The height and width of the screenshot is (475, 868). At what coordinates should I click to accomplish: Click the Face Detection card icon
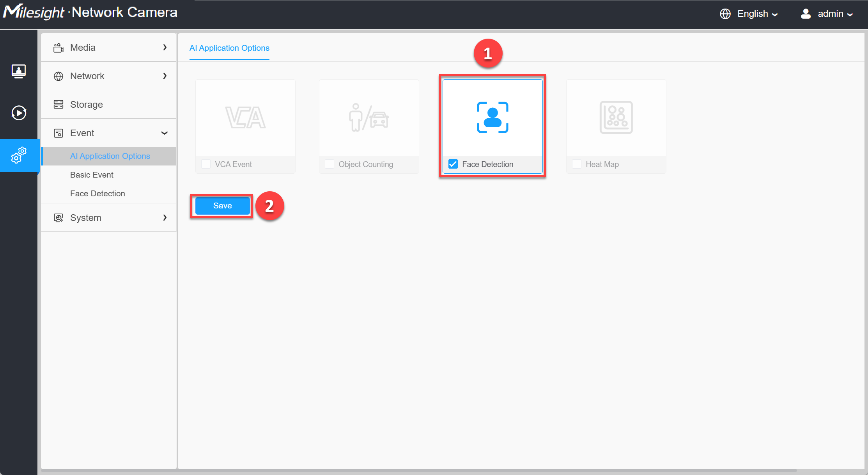492,117
